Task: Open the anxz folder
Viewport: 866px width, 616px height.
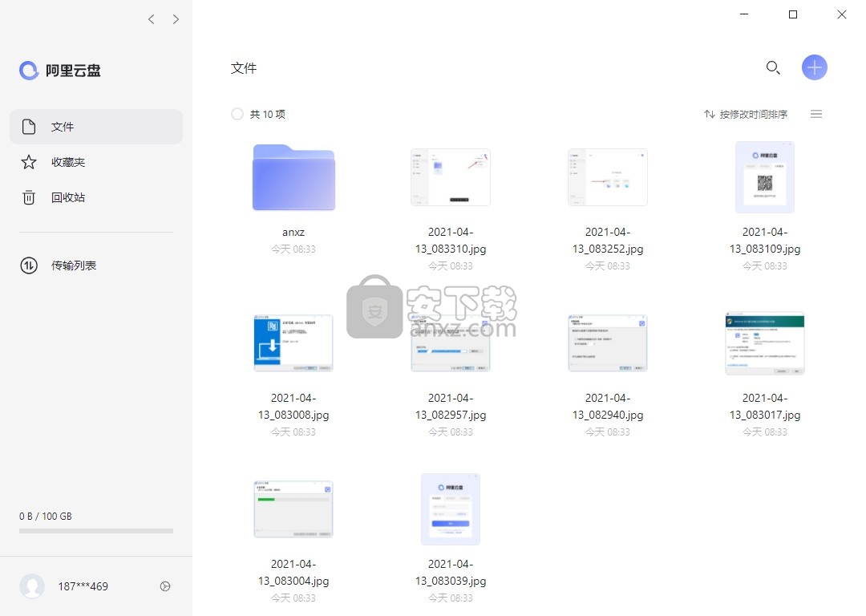Action: click(x=293, y=178)
